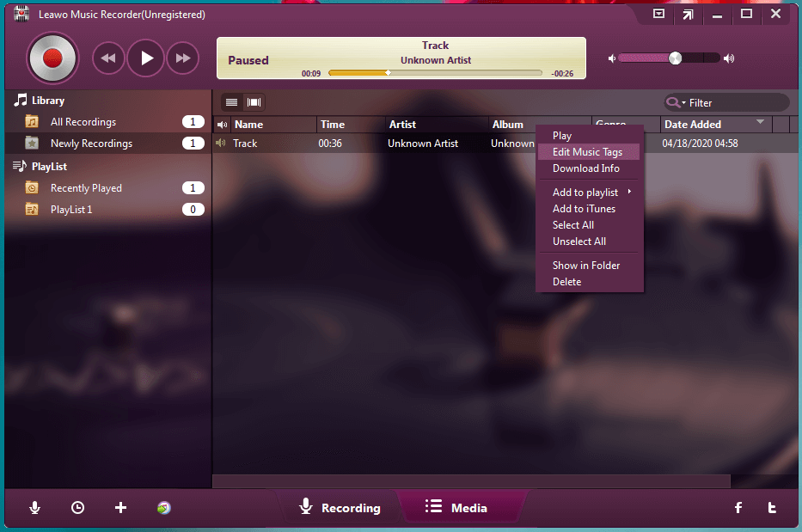The image size is (802, 532).
Task: Toggle the Date Added sort arrow
Action: coord(760,122)
